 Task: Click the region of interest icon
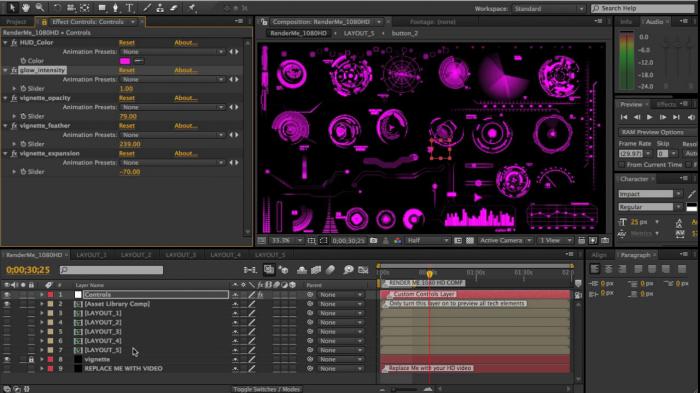458,240
